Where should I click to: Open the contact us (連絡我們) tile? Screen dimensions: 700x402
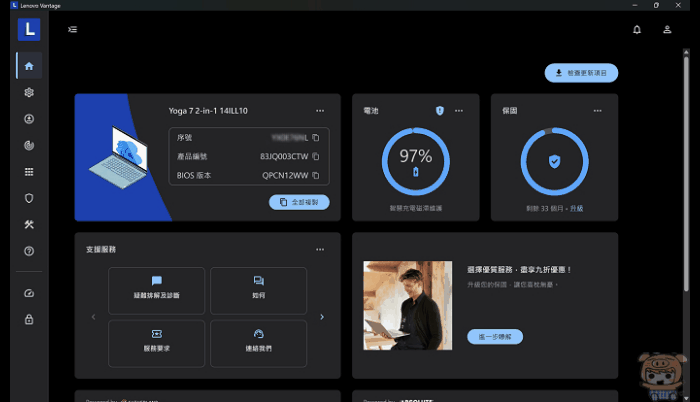tap(258, 343)
